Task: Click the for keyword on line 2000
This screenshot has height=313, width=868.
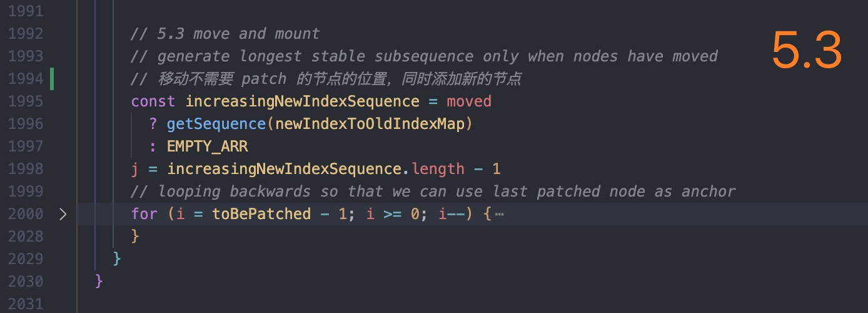Action: click(x=144, y=214)
